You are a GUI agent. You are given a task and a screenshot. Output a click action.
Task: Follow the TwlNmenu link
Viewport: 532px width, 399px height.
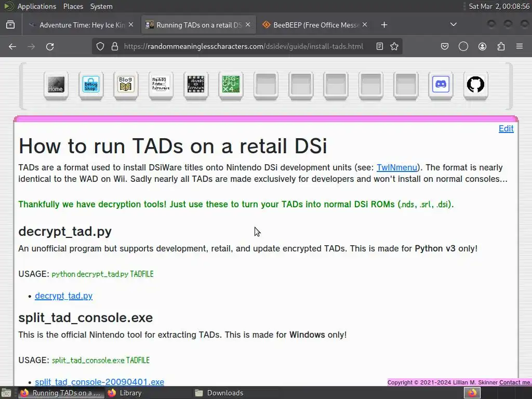[x=396, y=168]
